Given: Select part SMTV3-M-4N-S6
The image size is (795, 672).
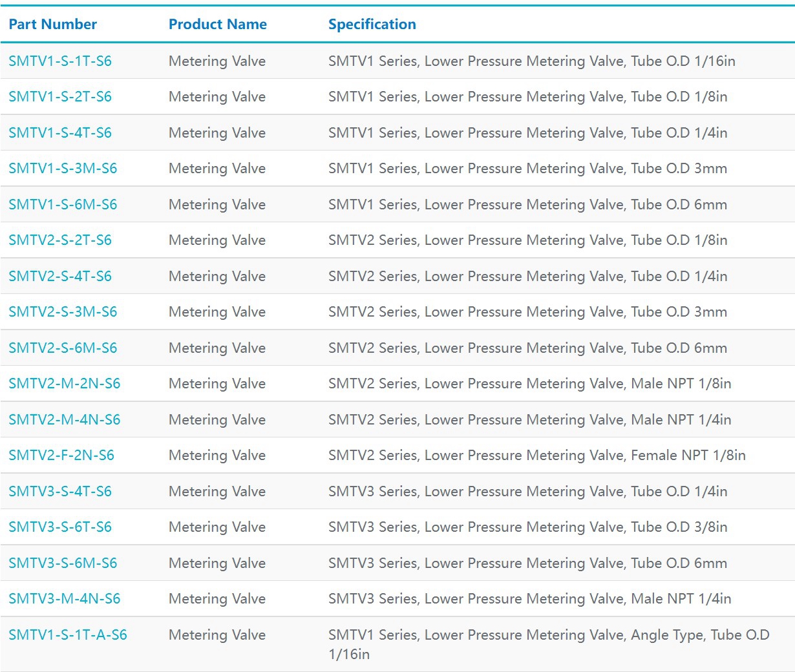Looking at the screenshot, I should click(x=65, y=599).
